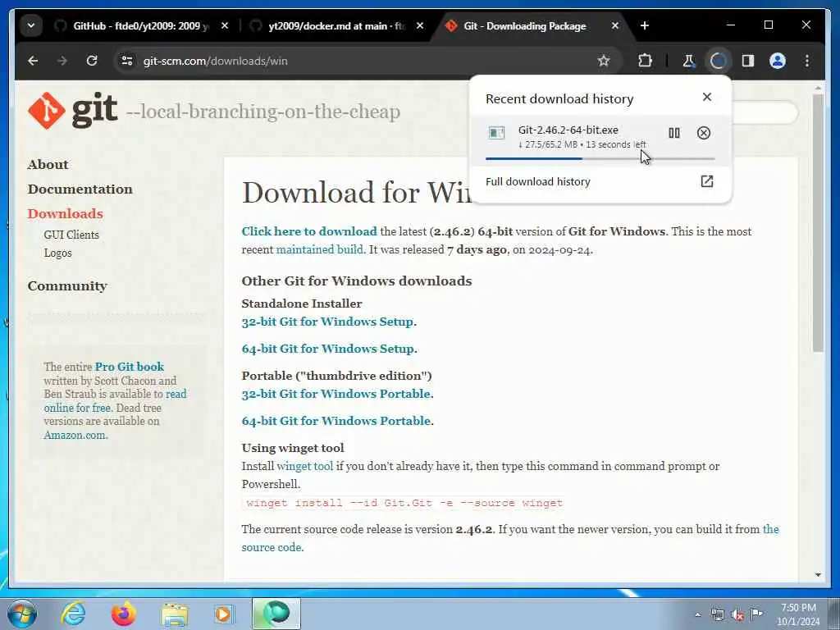Screen dimensions: 840x630
Task: Open full download history external icon
Action: tap(707, 181)
